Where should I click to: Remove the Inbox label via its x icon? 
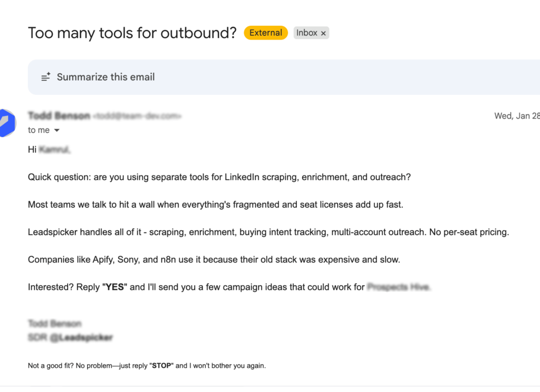point(322,33)
